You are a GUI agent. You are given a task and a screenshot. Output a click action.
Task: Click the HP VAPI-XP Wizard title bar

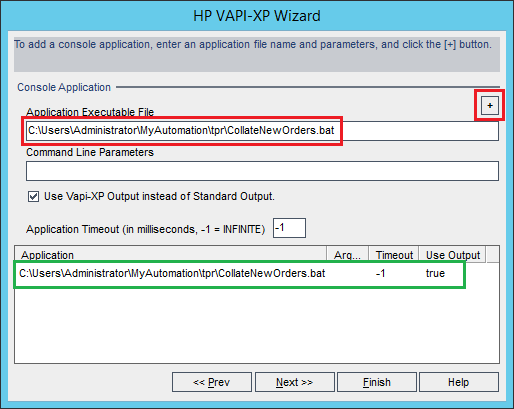(257, 16)
